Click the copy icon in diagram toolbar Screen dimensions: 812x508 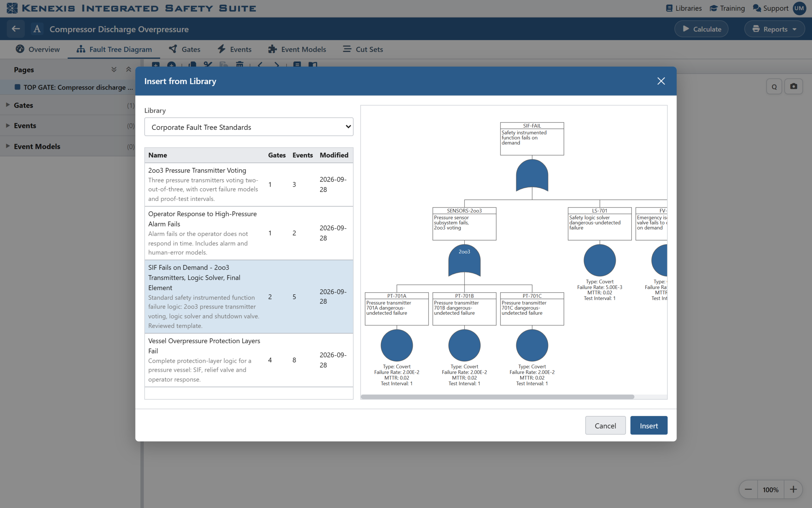pyautogui.click(x=192, y=64)
